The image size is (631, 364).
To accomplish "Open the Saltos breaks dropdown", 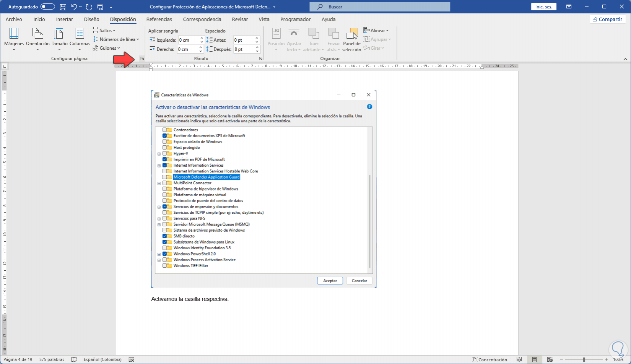I will (x=104, y=31).
